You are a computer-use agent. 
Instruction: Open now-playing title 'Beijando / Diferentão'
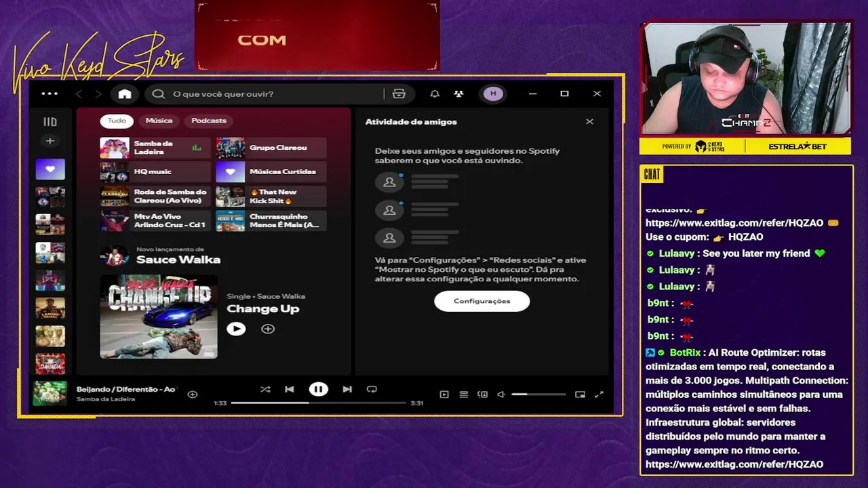[126, 389]
